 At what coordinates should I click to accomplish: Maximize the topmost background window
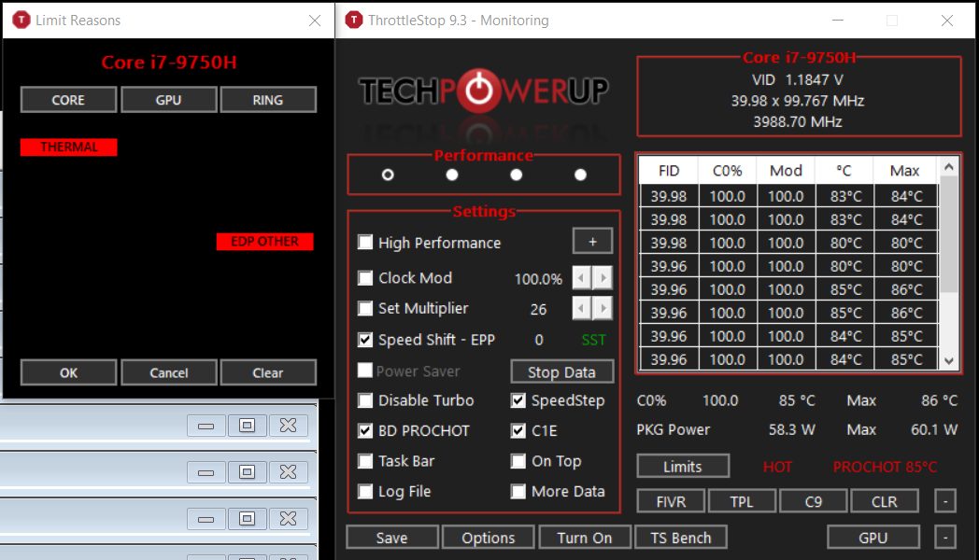coord(248,426)
